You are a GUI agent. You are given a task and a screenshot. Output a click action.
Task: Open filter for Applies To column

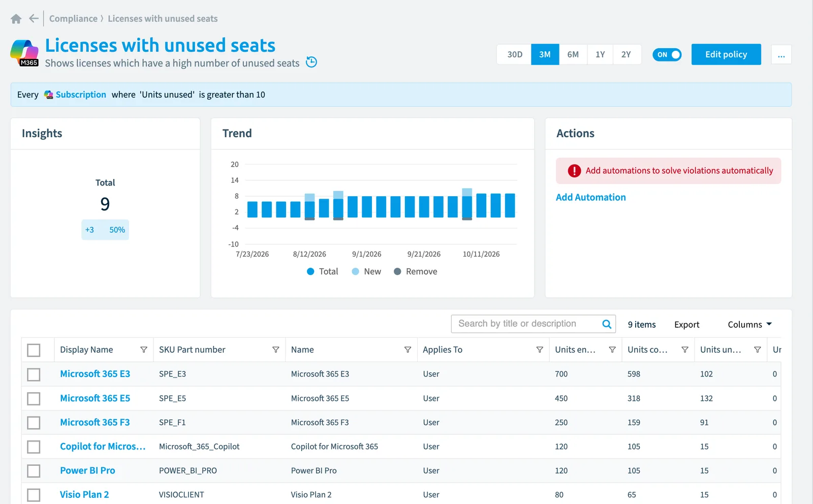[x=540, y=350]
